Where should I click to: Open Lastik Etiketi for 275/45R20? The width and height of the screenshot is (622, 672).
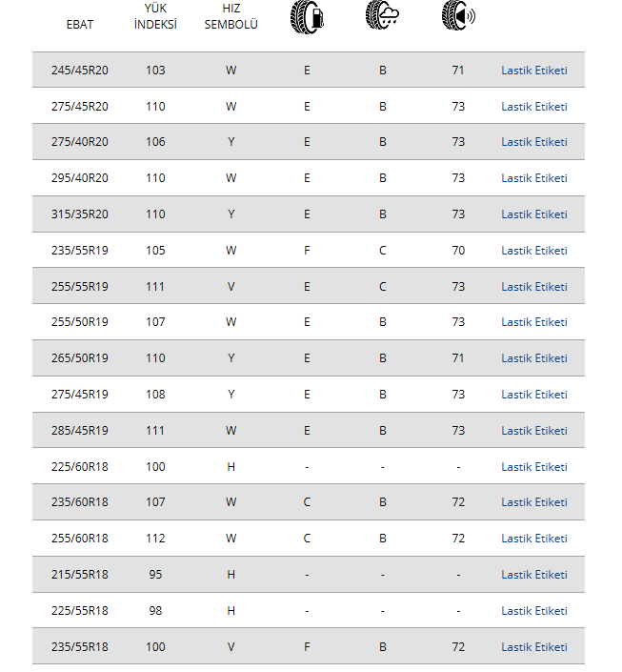[533, 107]
